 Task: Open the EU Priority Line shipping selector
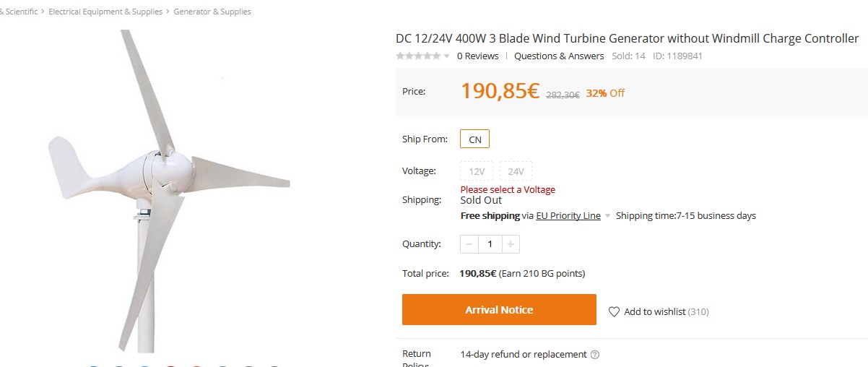click(x=568, y=216)
